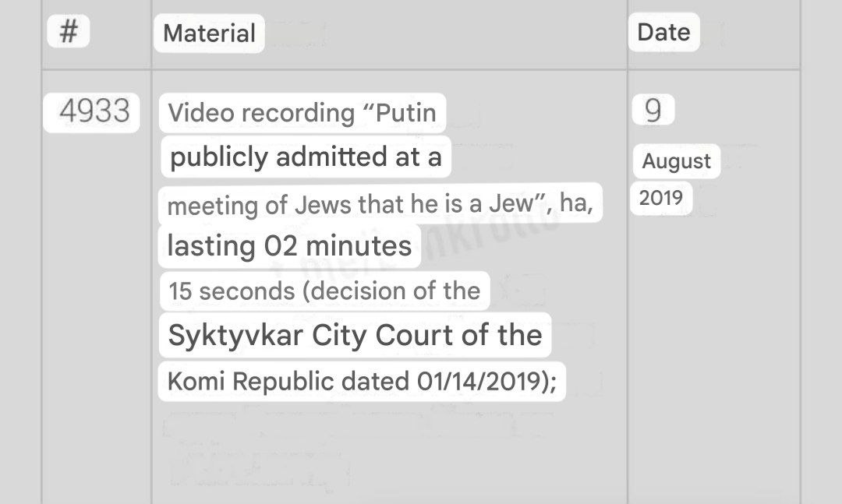
Task: Select the text "publicly admitted at a"
Action: (x=306, y=157)
